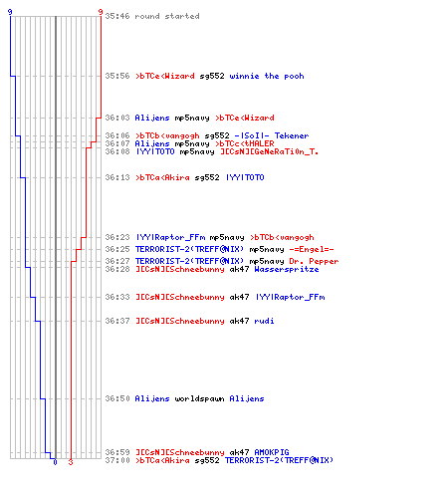Click the Dr. Pepper player name
448x498 pixels.
tap(314, 261)
